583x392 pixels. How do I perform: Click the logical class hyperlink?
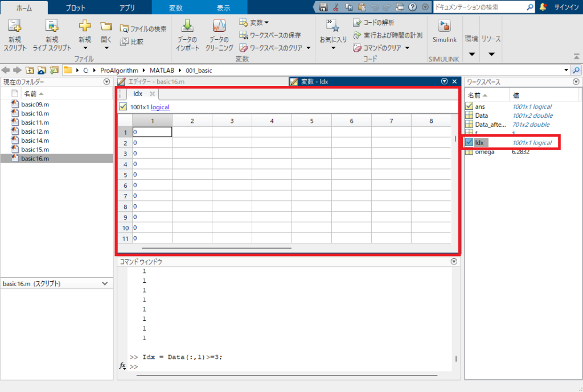coord(160,107)
